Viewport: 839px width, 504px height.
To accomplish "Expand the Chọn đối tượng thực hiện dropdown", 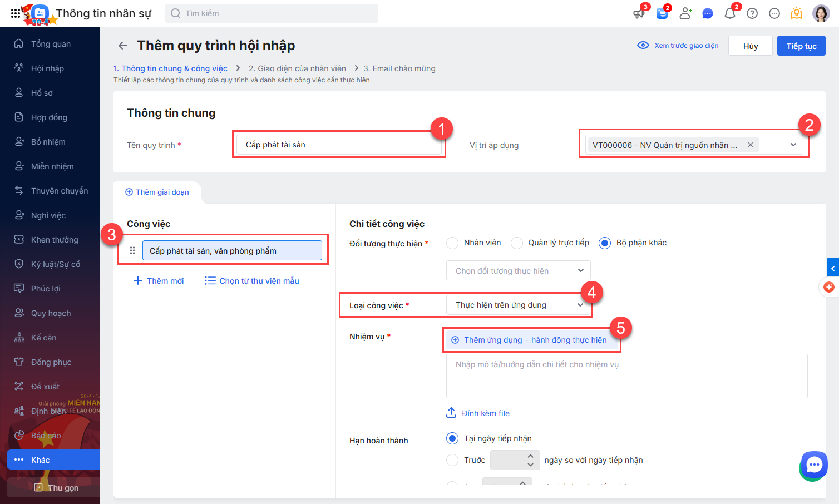I will (x=518, y=271).
